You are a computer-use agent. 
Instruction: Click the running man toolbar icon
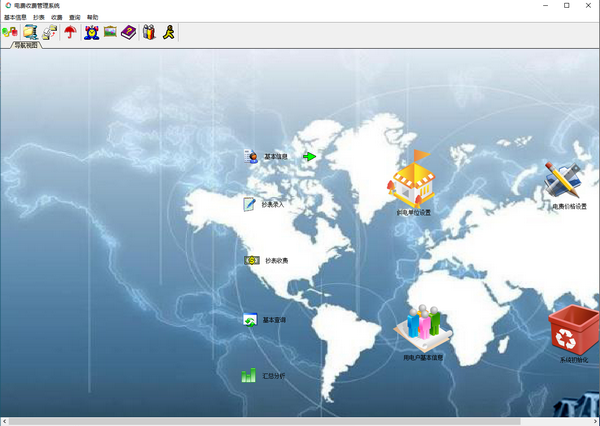coord(168,32)
